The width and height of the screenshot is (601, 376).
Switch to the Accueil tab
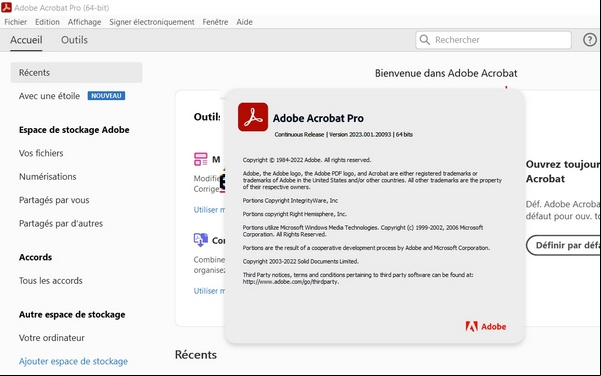[26, 40]
